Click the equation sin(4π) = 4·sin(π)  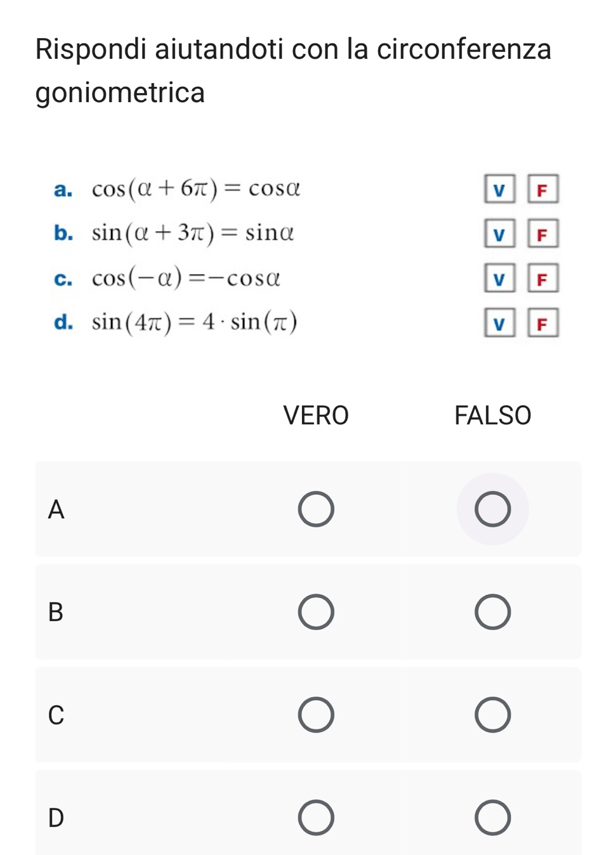(x=194, y=322)
